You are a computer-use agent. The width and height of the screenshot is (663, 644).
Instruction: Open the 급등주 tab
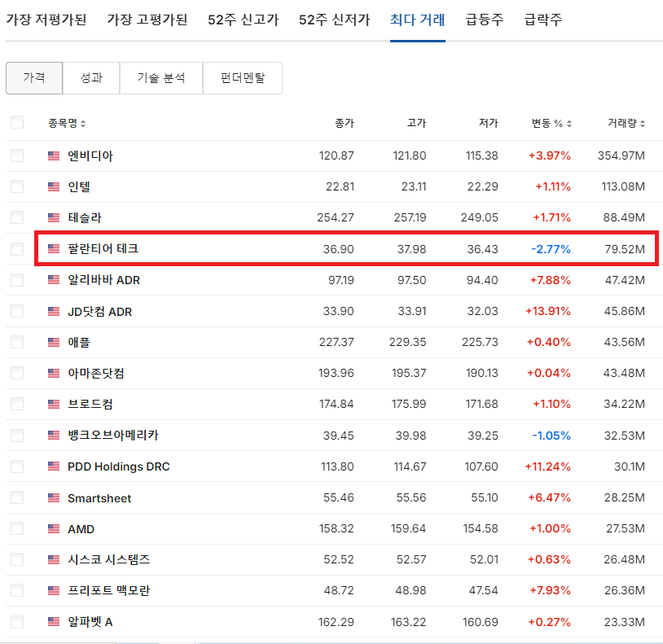484,20
